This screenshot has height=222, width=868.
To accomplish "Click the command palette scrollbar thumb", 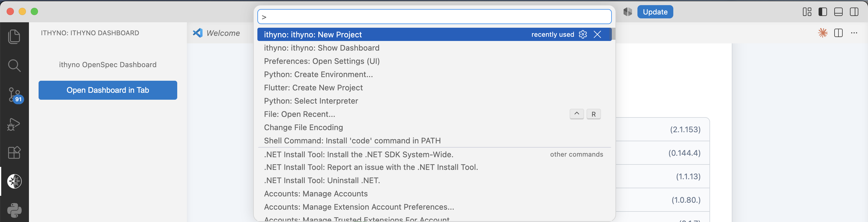I will [614, 34].
